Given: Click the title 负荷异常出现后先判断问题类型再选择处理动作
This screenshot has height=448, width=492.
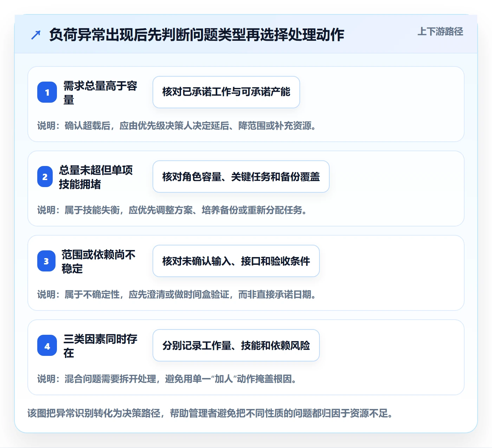Looking at the screenshot, I should pyautogui.click(x=196, y=35).
